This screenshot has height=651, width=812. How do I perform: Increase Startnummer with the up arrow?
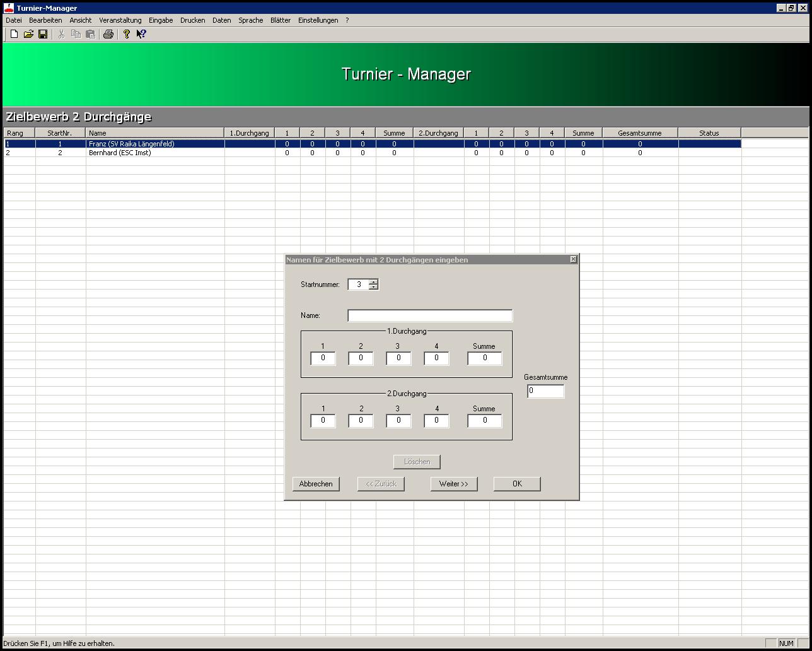[x=373, y=281]
